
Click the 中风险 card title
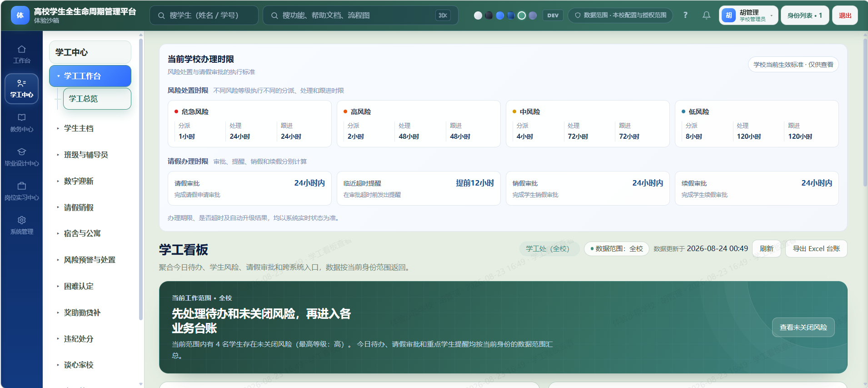tap(530, 111)
